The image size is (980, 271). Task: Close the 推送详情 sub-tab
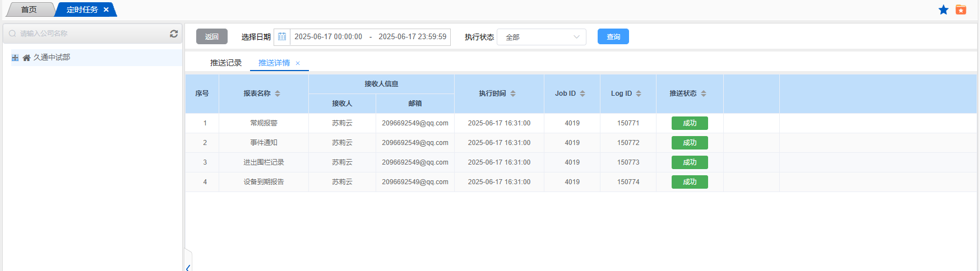pyautogui.click(x=298, y=63)
